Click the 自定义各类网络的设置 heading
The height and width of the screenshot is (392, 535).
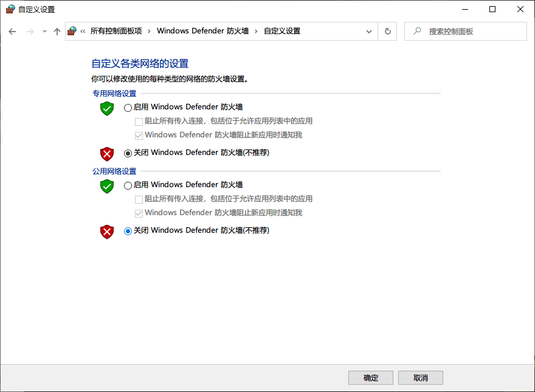pyautogui.click(x=140, y=63)
